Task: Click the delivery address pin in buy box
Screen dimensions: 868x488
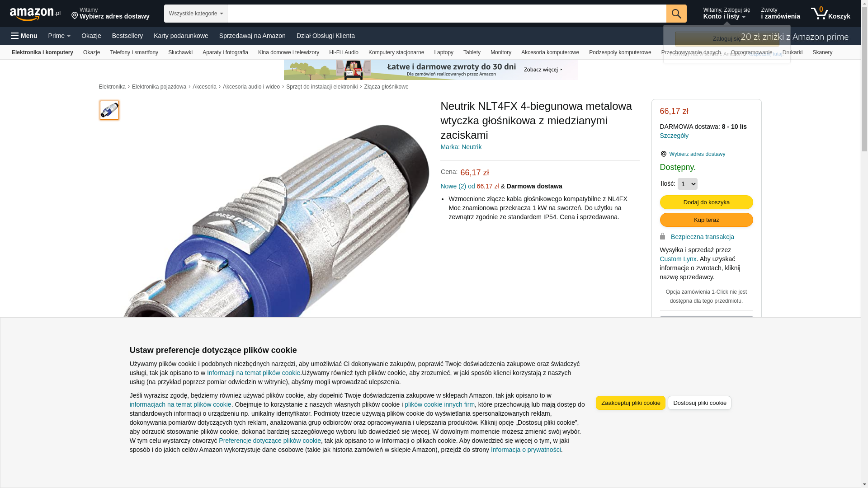Action: click(664, 154)
